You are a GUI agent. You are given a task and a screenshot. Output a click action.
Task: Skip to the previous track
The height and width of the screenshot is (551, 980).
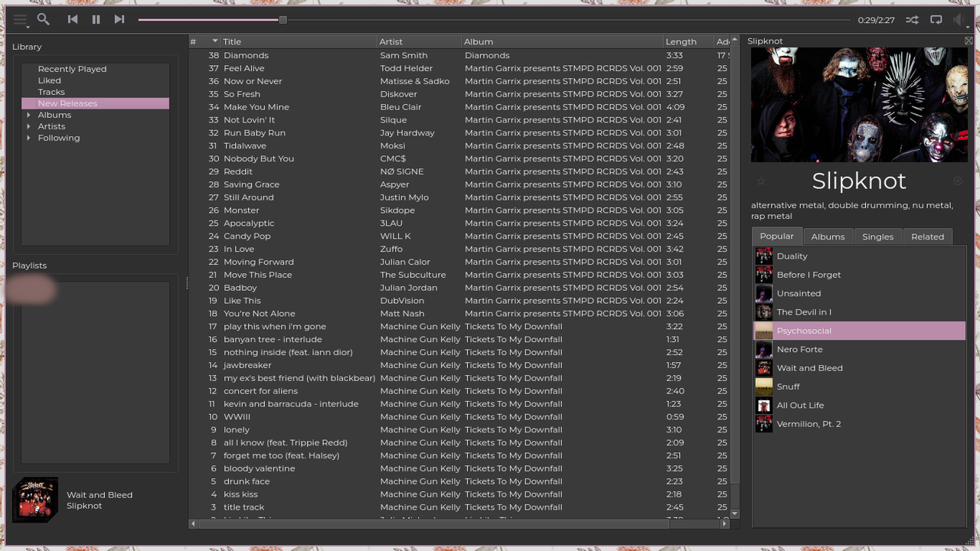coord(73,20)
